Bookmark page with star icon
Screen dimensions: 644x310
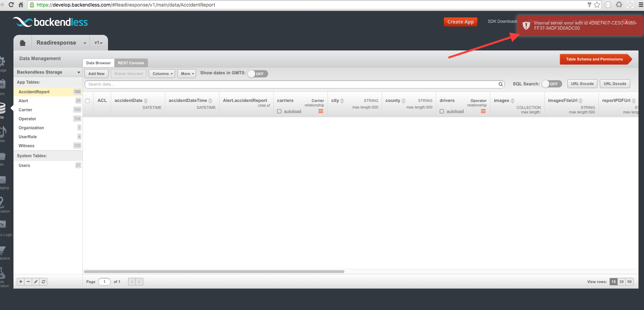[597, 5]
